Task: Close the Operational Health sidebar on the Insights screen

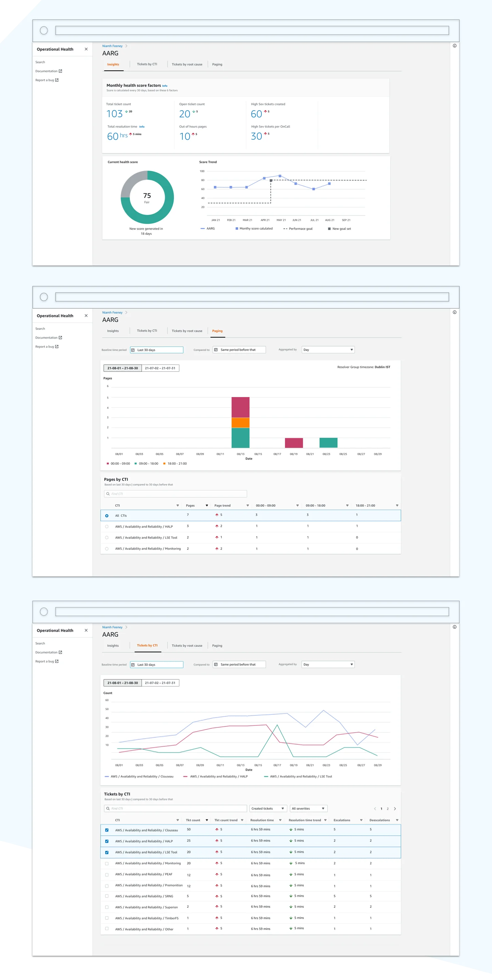Action: pos(86,49)
